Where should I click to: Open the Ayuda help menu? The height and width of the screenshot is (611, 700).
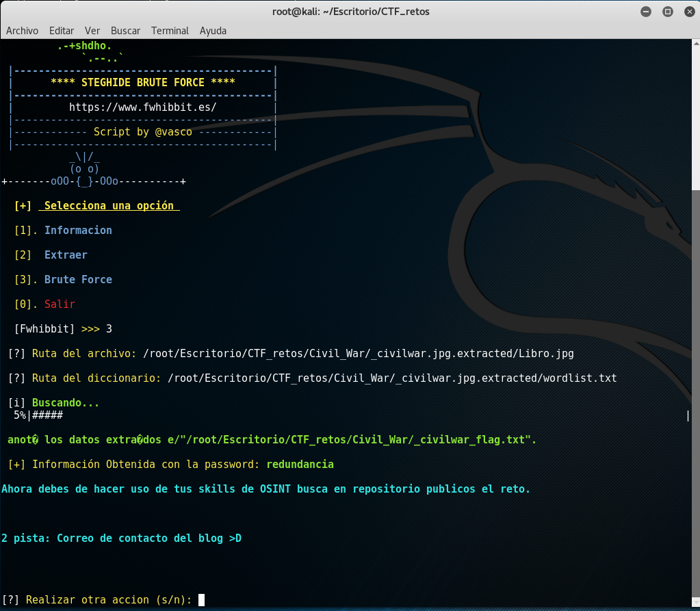click(213, 31)
